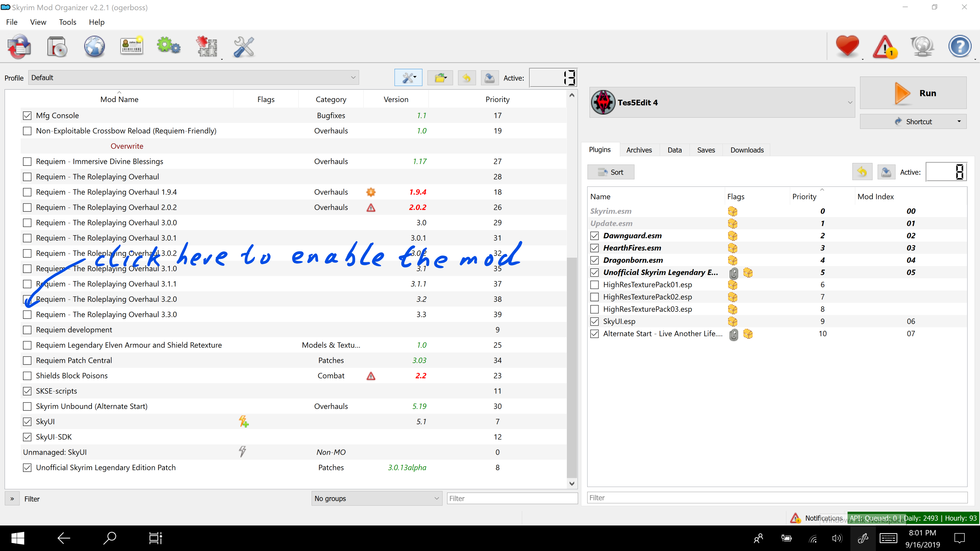
Task: Click the disc instance manager icon
Action: pos(57,46)
